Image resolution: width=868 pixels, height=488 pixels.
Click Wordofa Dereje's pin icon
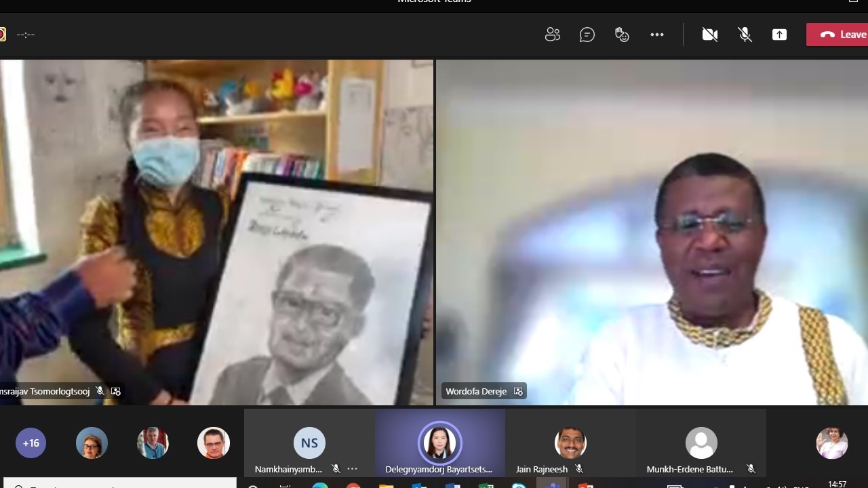pyautogui.click(x=519, y=392)
